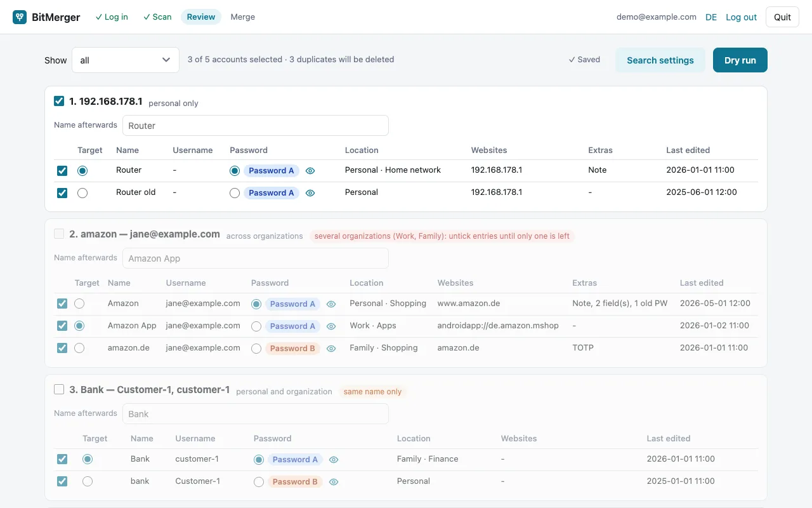Untick the 192.168.178.1 group checkbox
The width and height of the screenshot is (812, 508).
tap(59, 101)
